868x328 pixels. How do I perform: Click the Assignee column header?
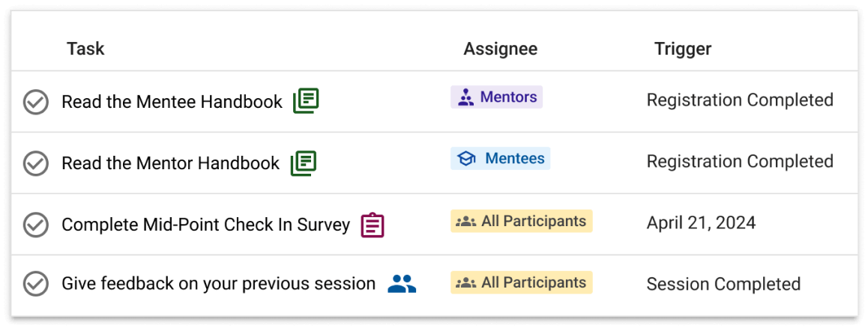[501, 49]
